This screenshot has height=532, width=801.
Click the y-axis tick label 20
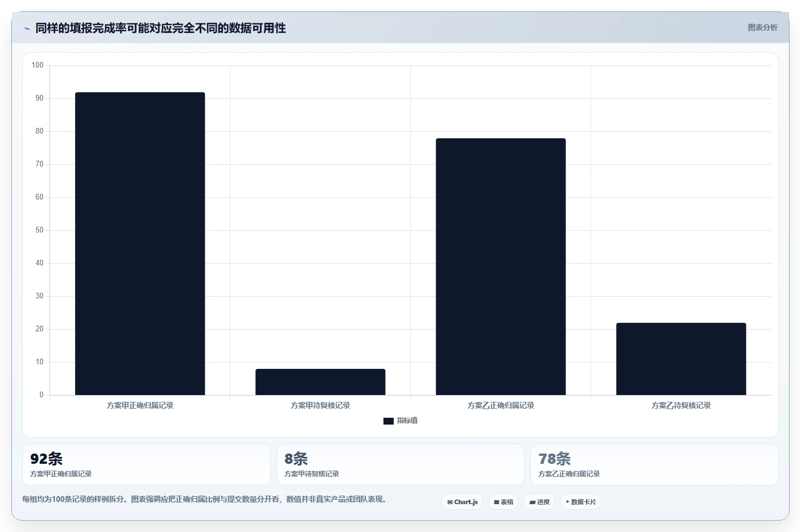(39, 329)
